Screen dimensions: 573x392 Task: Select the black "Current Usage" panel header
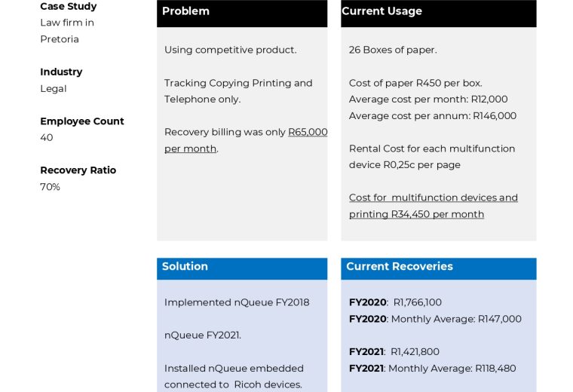tap(438, 12)
